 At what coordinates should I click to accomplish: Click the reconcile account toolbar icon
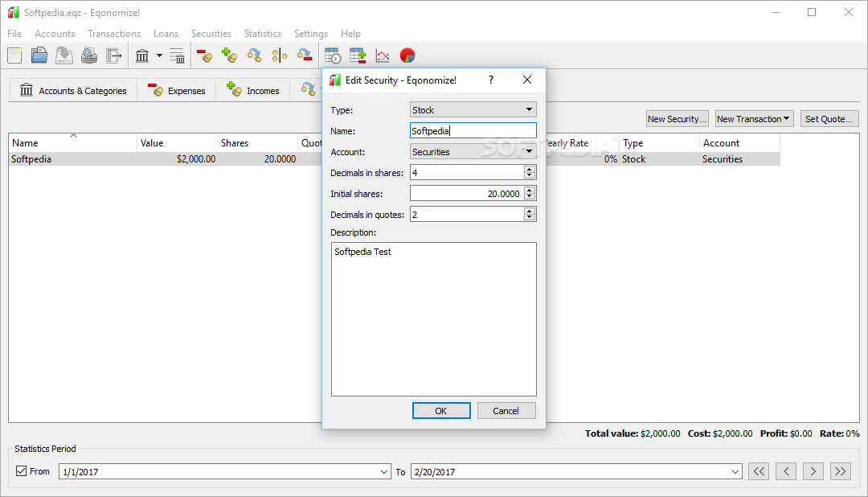pyautogui.click(x=177, y=55)
